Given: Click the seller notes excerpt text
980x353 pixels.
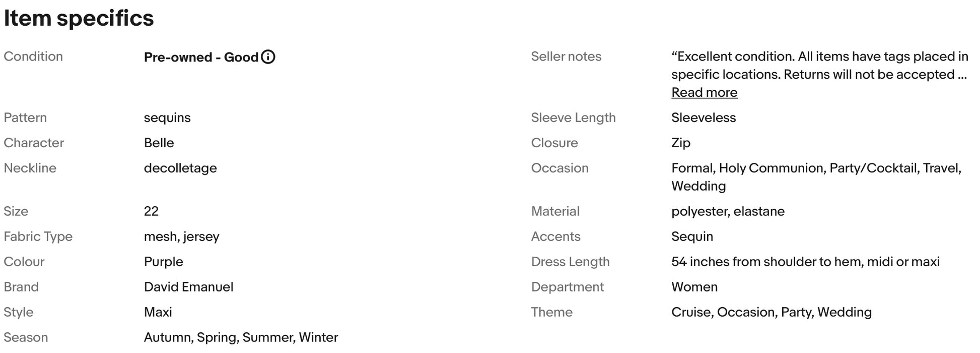Looking at the screenshot, I should pos(819,65).
